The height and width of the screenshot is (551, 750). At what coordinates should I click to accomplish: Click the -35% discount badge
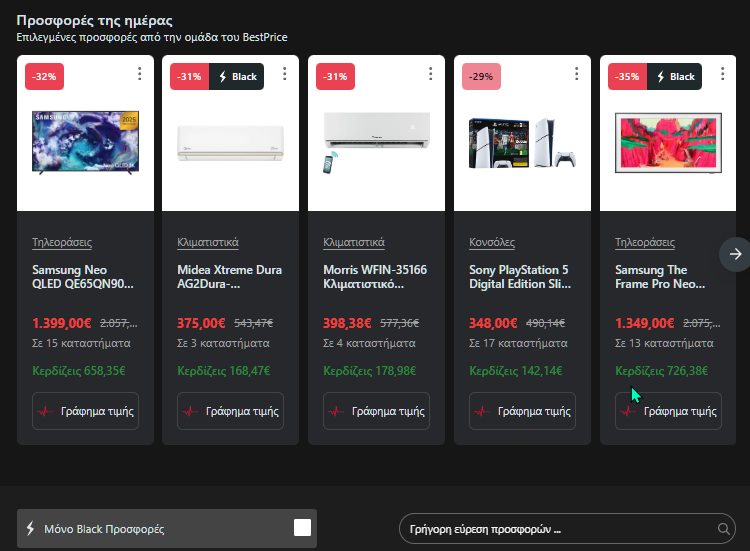(628, 77)
